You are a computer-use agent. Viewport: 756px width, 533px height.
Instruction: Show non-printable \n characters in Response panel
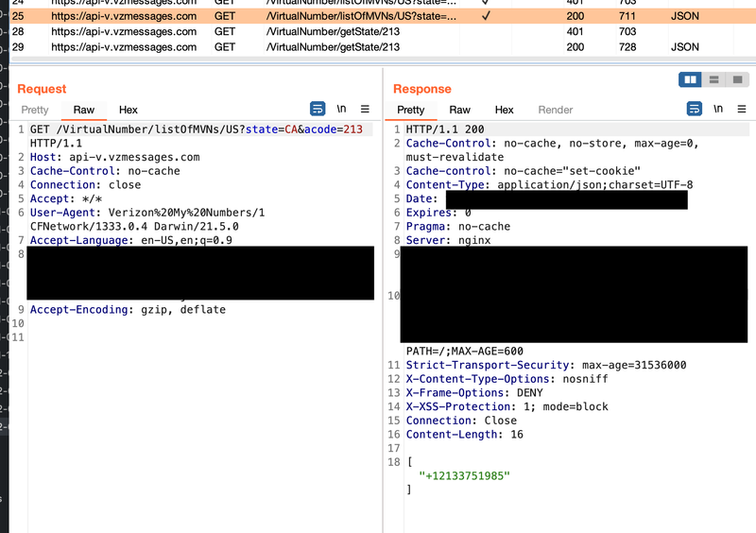[x=718, y=109]
